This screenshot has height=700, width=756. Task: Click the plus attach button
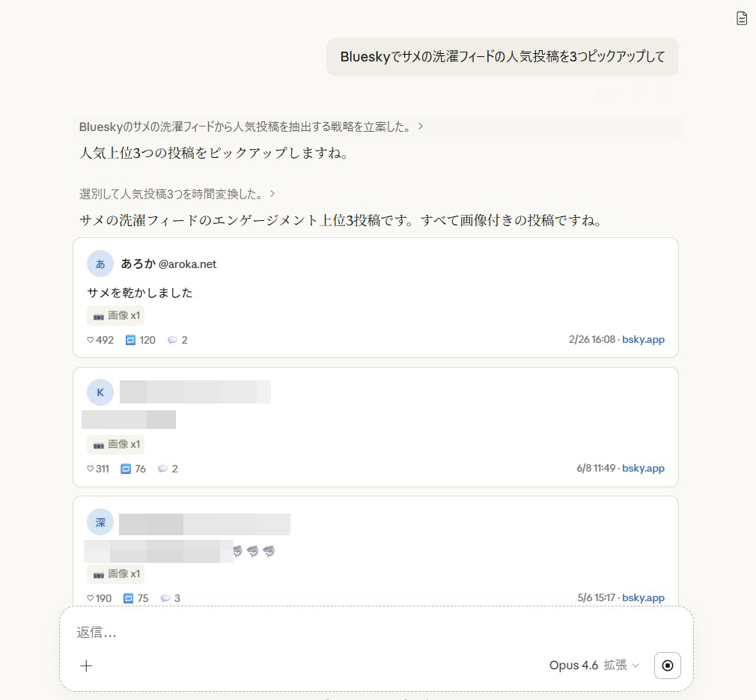pos(86,666)
